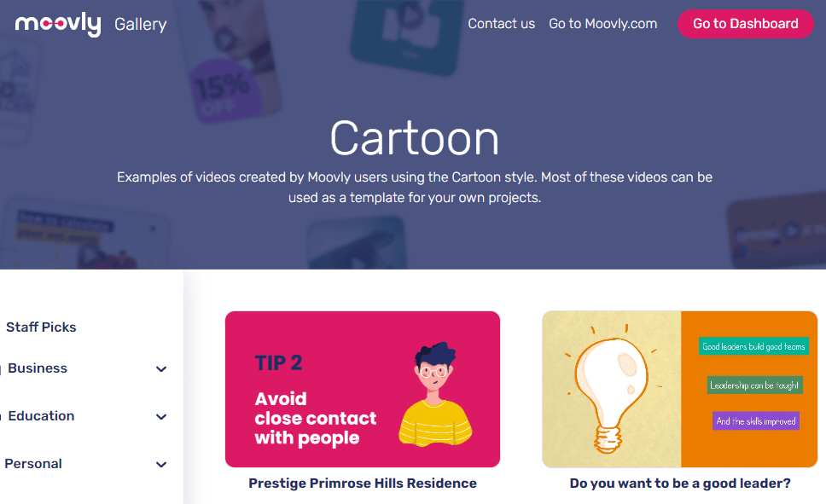Expand the Personal category
826x504 pixels.
point(160,464)
